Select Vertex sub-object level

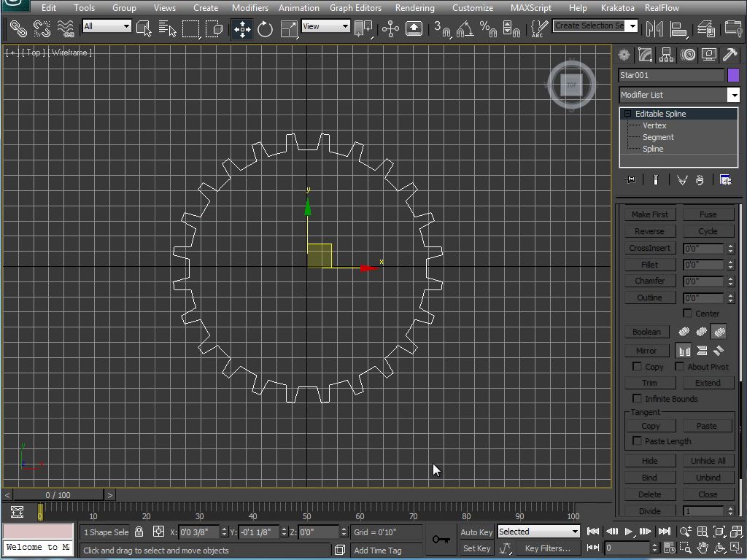coord(654,125)
